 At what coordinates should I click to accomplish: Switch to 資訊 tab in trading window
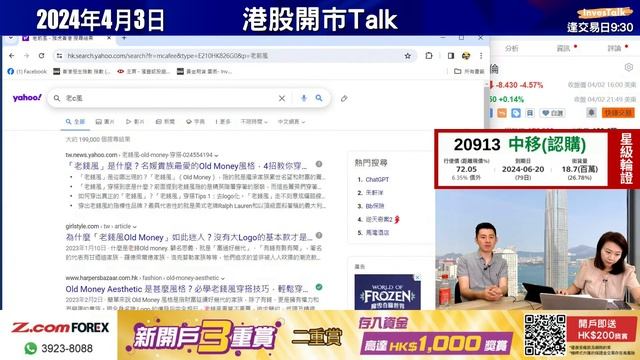pos(563,49)
